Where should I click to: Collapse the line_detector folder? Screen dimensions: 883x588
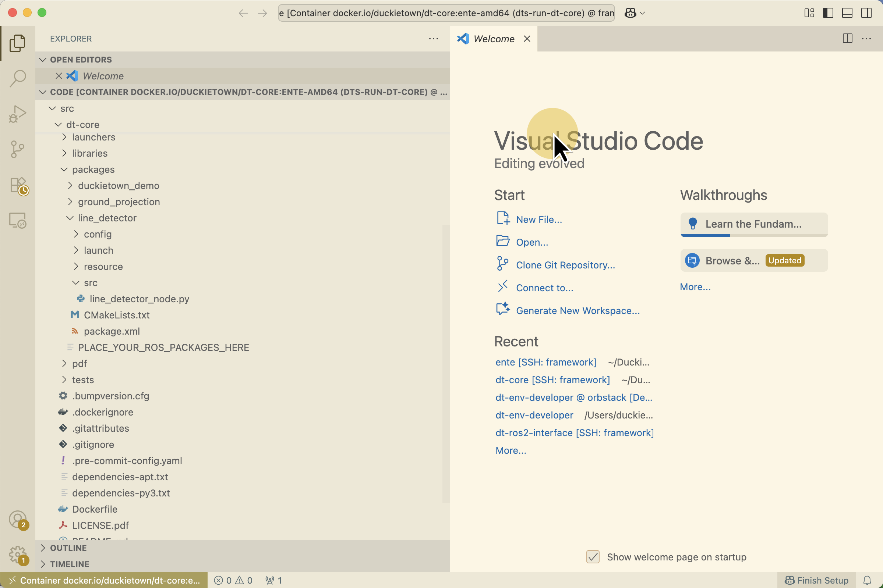pos(107,218)
